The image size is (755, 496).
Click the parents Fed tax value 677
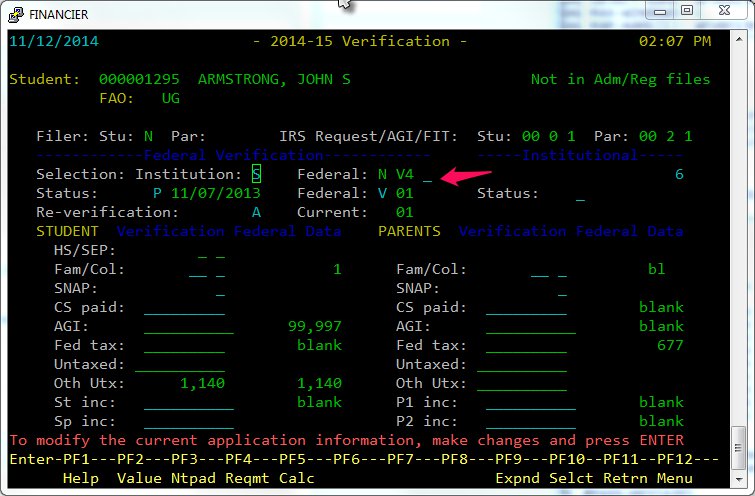point(670,345)
